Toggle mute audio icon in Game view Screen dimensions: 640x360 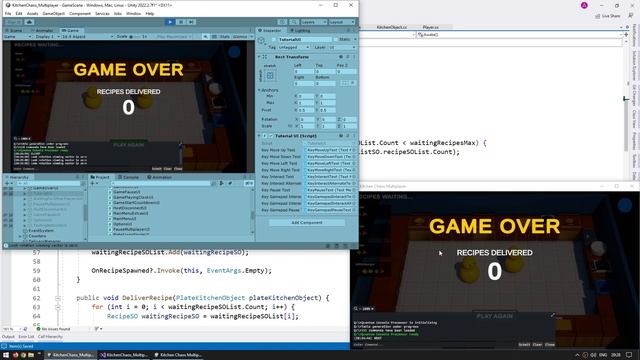206,37
